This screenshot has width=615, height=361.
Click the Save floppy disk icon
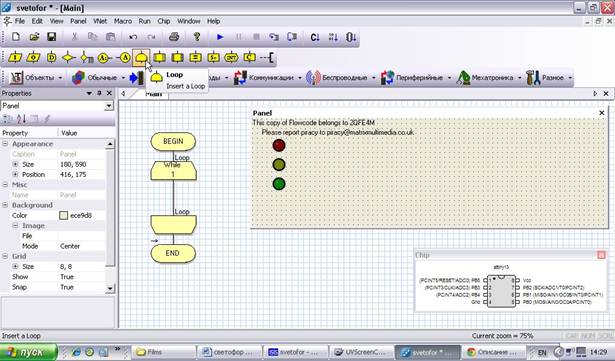click(x=51, y=37)
